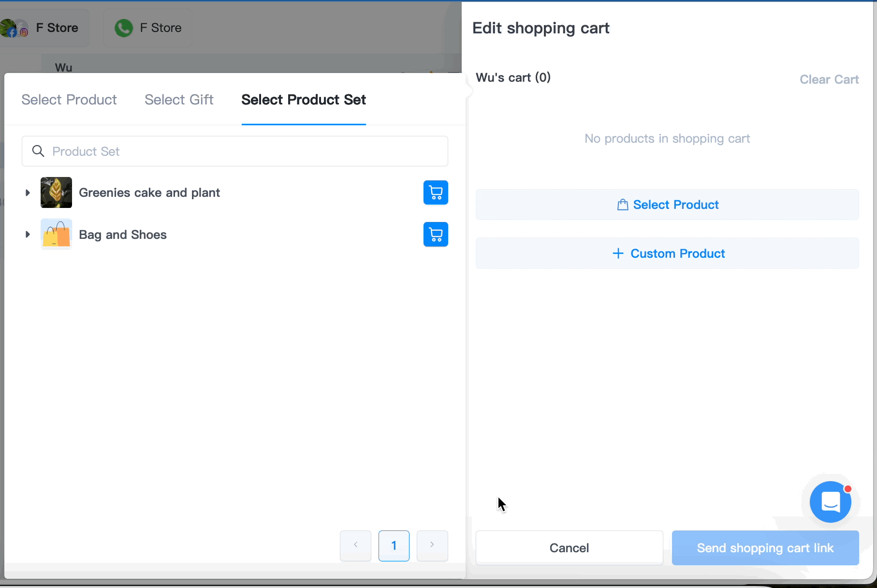Select page 1 in pagination
The image size is (877, 588).
coord(394,545)
